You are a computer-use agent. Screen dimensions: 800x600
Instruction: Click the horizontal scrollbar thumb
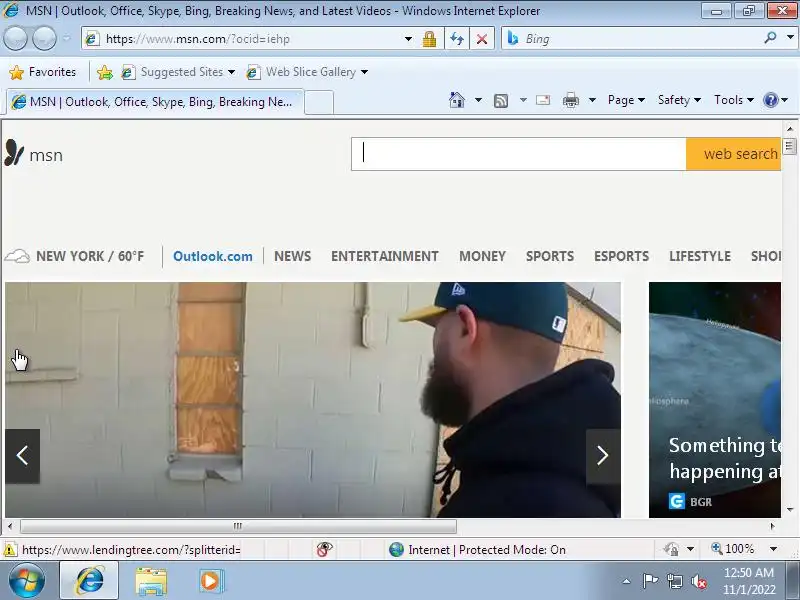(238, 526)
